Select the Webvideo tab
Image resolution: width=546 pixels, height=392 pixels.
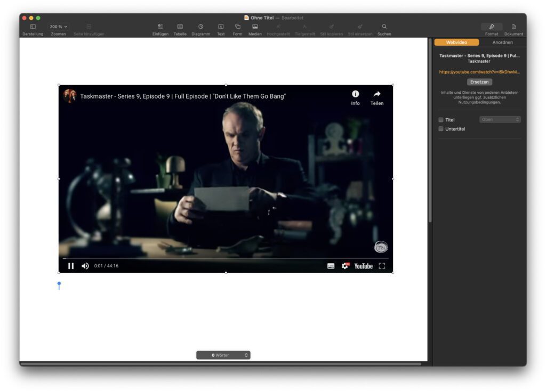[456, 43]
